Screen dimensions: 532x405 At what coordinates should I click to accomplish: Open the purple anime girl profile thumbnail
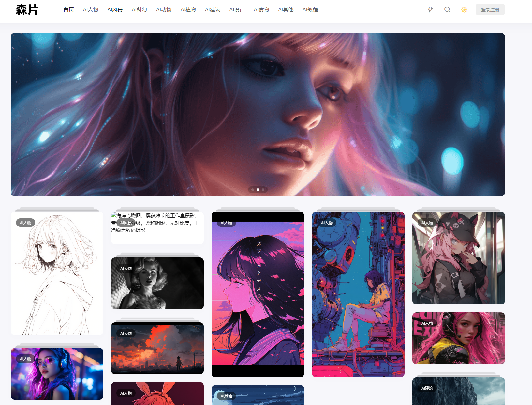pos(258,294)
